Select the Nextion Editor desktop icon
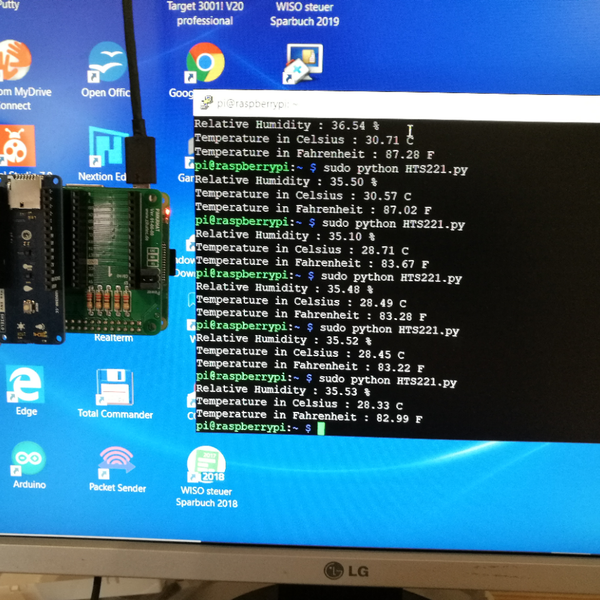Viewport: 600px width, 600px height. point(105,148)
